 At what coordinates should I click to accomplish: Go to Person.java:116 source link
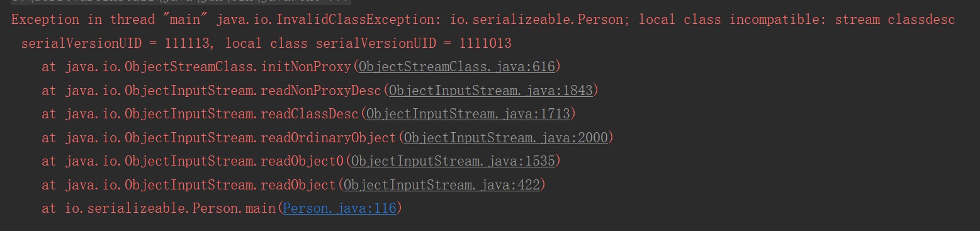(340, 208)
